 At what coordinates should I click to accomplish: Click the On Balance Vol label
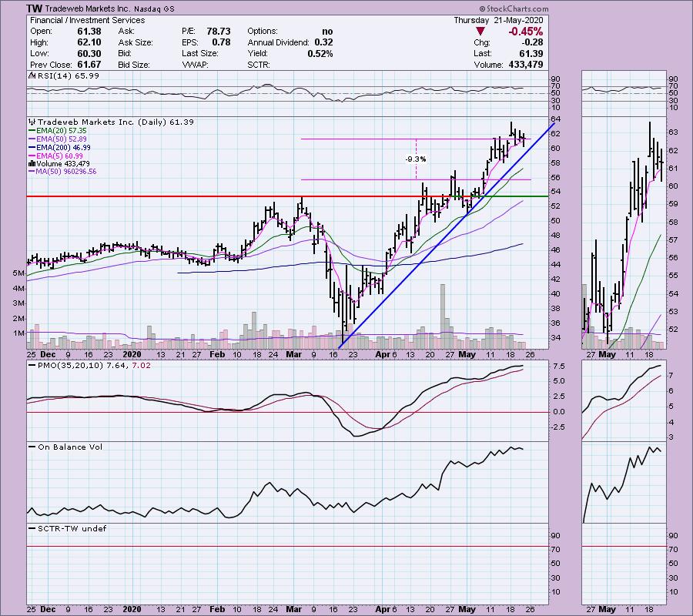[x=65, y=447]
